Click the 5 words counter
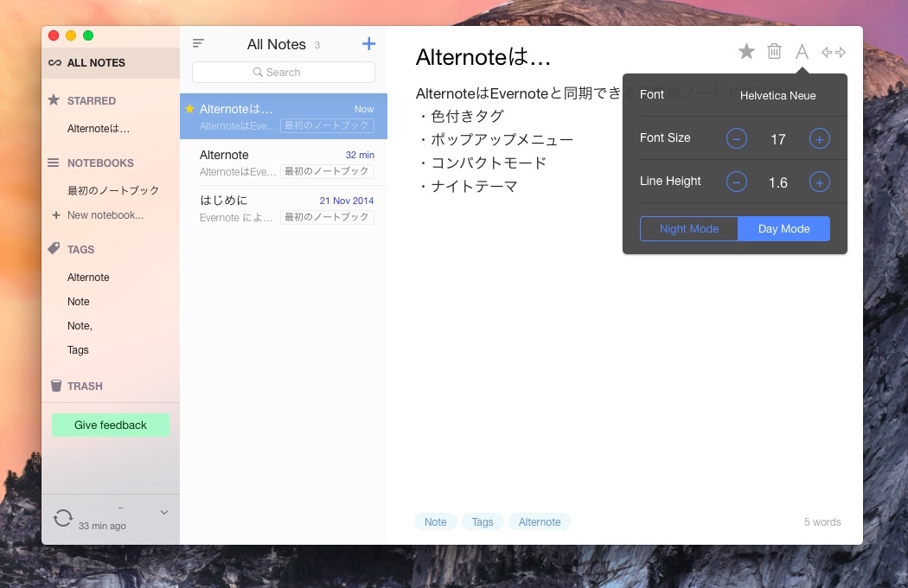The image size is (908, 588). click(x=822, y=522)
